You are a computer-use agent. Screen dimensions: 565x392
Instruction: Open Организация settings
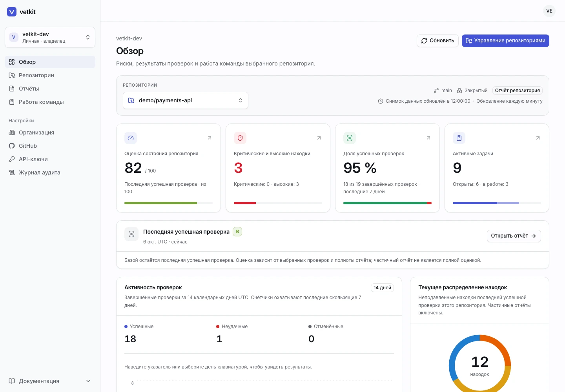[50, 132]
